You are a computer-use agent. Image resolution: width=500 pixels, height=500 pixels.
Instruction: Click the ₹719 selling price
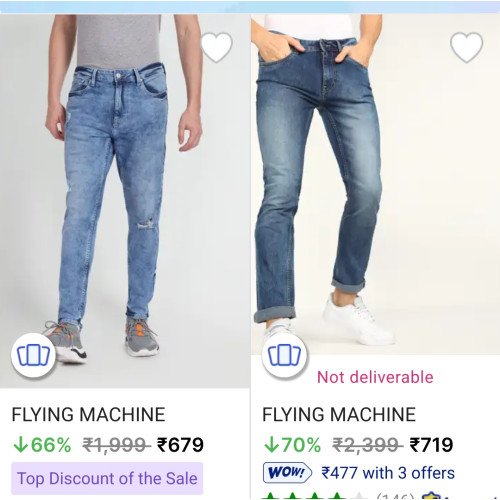431,445
